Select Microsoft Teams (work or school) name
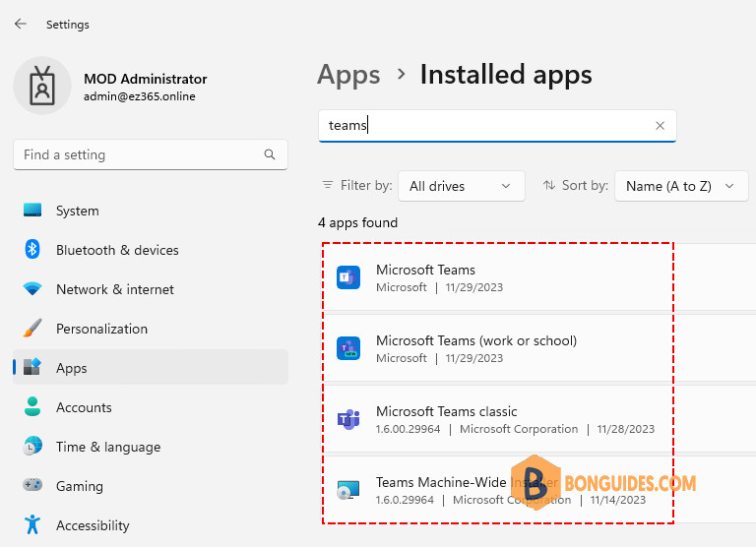This screenshot has height=547, width=756. tap(476, 340)
